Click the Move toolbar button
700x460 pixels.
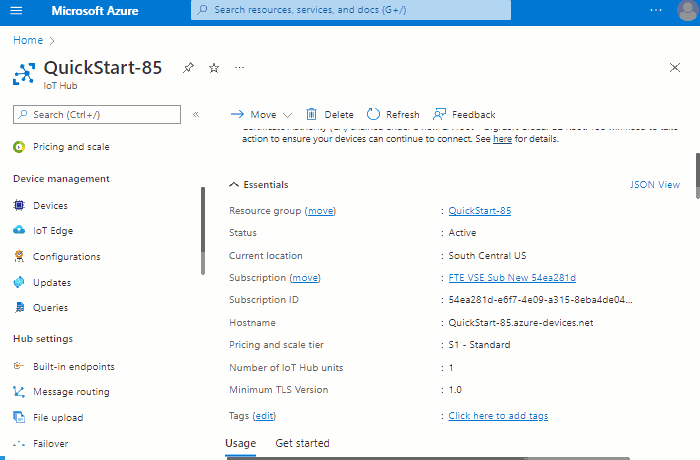coord(254,115)
